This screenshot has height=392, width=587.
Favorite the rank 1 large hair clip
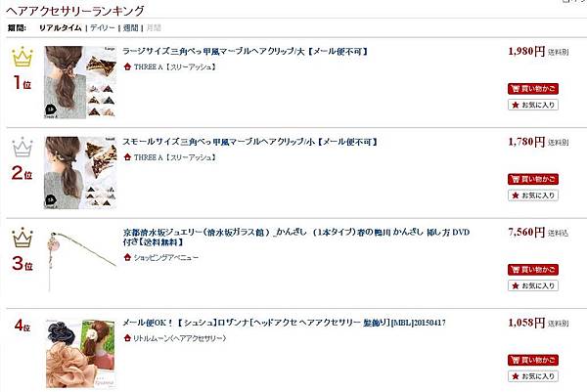coord(533,105)
